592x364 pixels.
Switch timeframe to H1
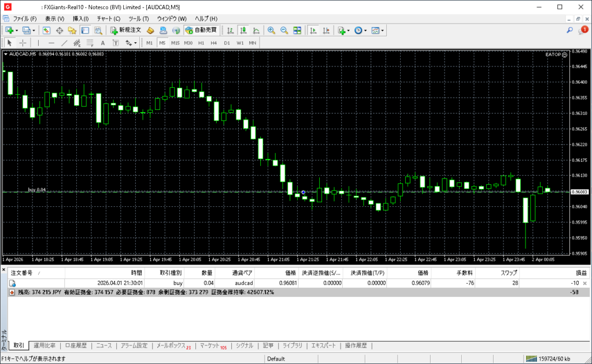[201, 43]
